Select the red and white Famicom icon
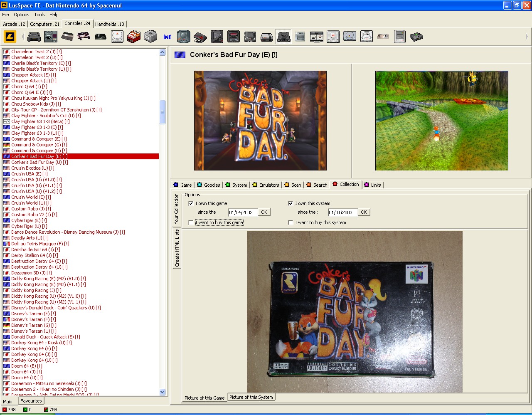This screenshot has height=415, width=532. (134, 37)
